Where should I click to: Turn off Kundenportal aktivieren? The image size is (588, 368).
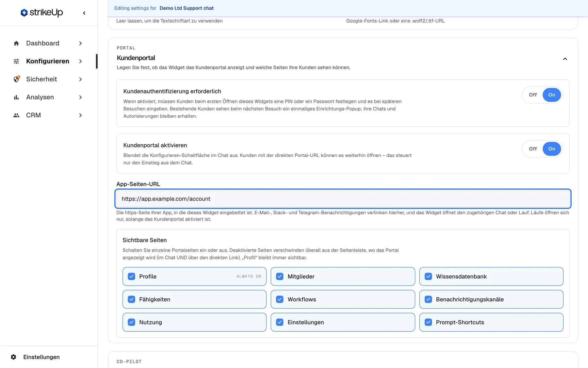click(533, 149)
